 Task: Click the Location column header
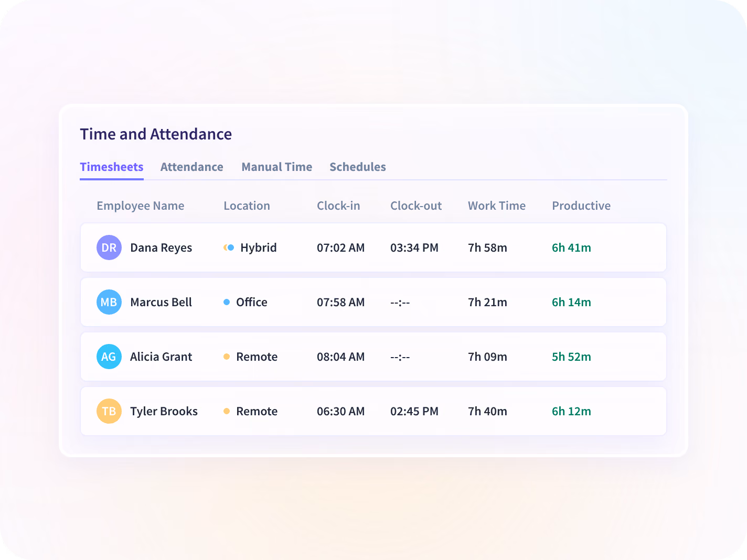click(247, 206)
